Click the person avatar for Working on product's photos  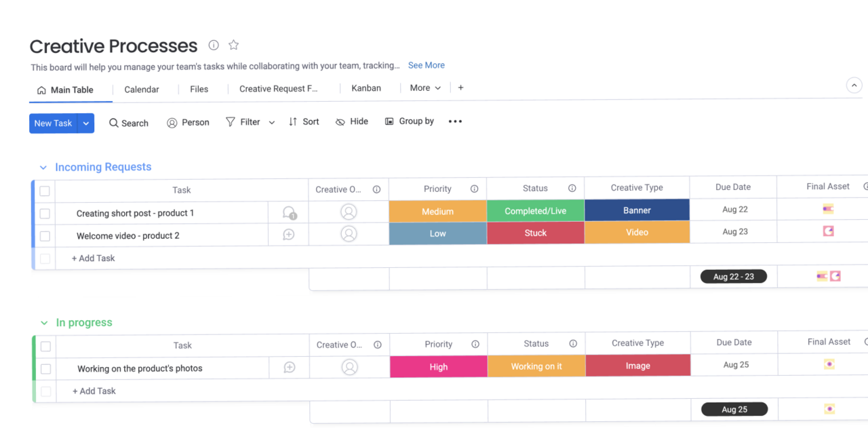pyautogui.click(x=349, y=368)
